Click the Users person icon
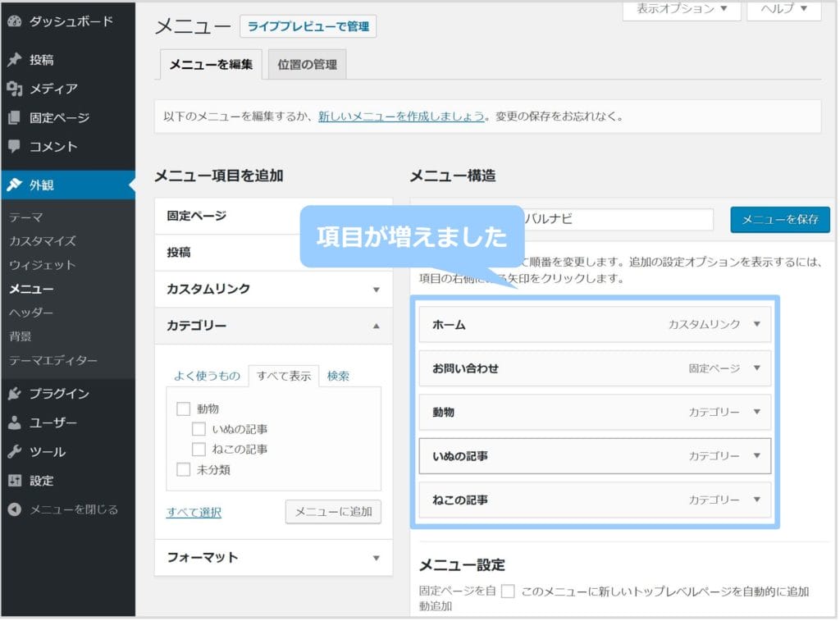This screenshot has width=840, height=621. pos(14,423)
